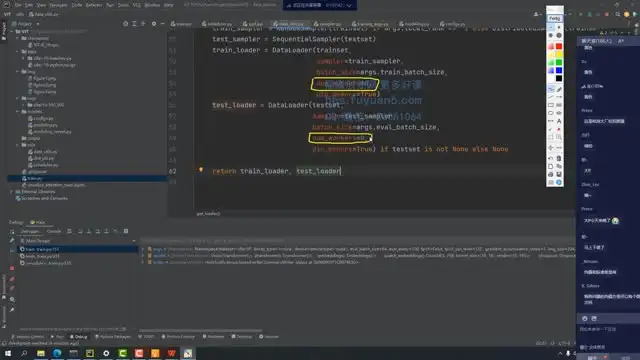This screenshot has width=640, height=360.
Task: Click the search magnifier icon at top right of the IDE
Action: (x=618, y=14)
